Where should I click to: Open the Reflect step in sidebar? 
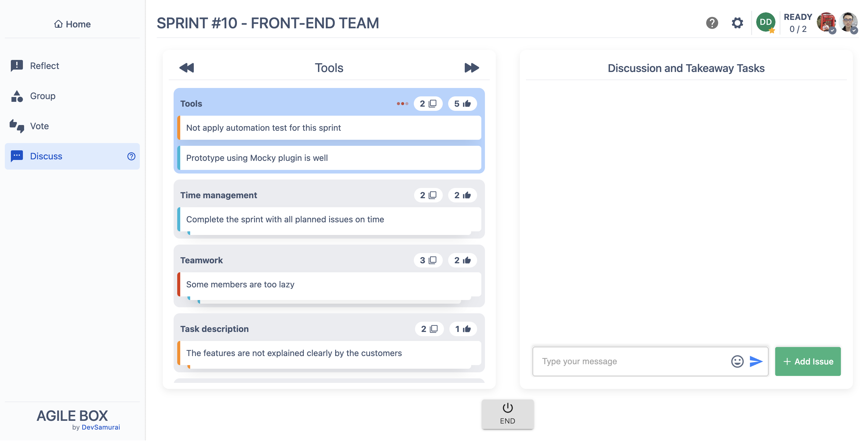pos(45,66)
